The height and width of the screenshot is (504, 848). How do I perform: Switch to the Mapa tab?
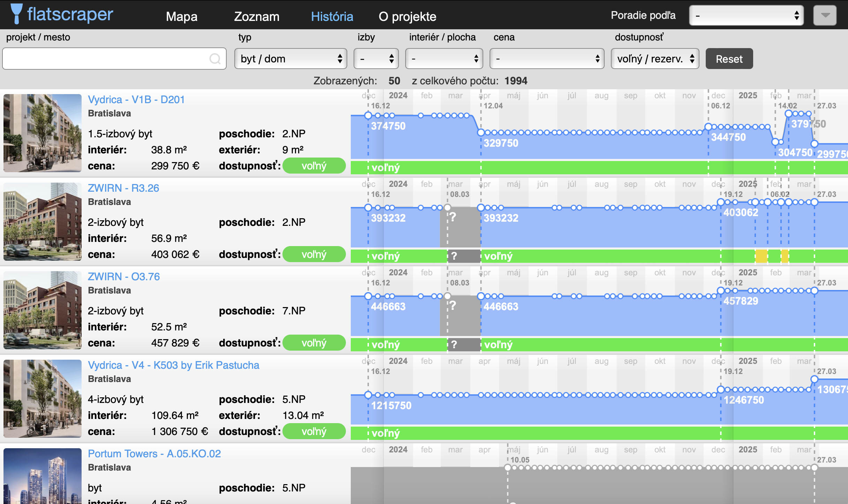pos(182,16)
